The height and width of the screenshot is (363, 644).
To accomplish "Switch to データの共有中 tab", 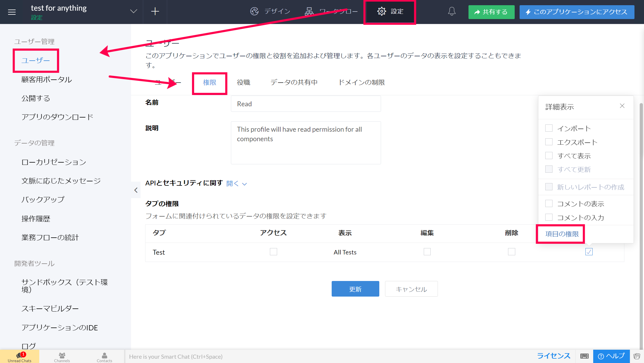I will (294, 83).
